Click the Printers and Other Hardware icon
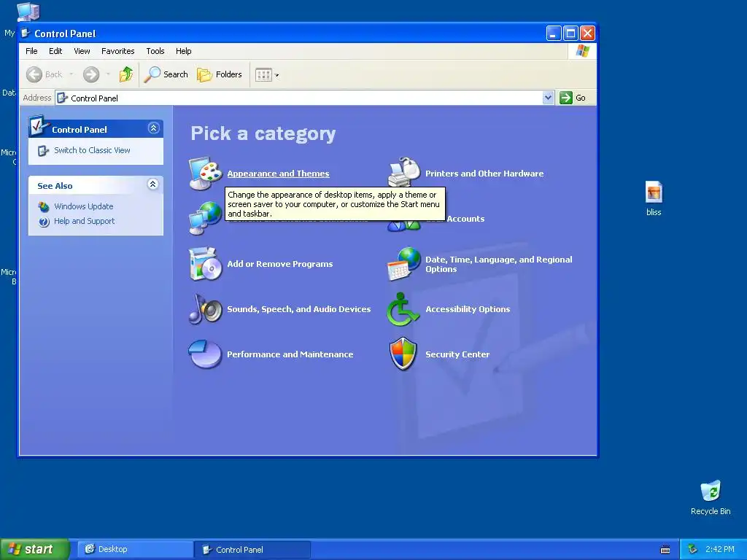Image resolution: width=747 pixels, height=560 pixels. 404,172
